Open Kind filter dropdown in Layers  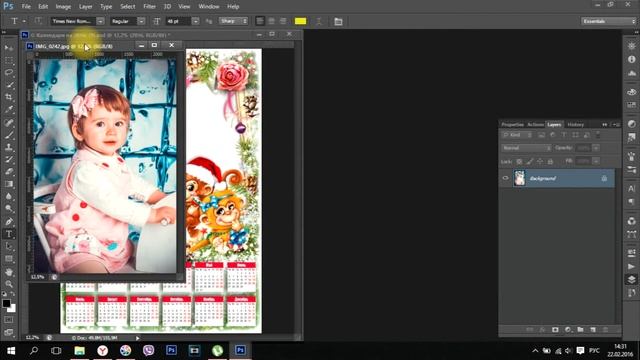tap(517, 135)
